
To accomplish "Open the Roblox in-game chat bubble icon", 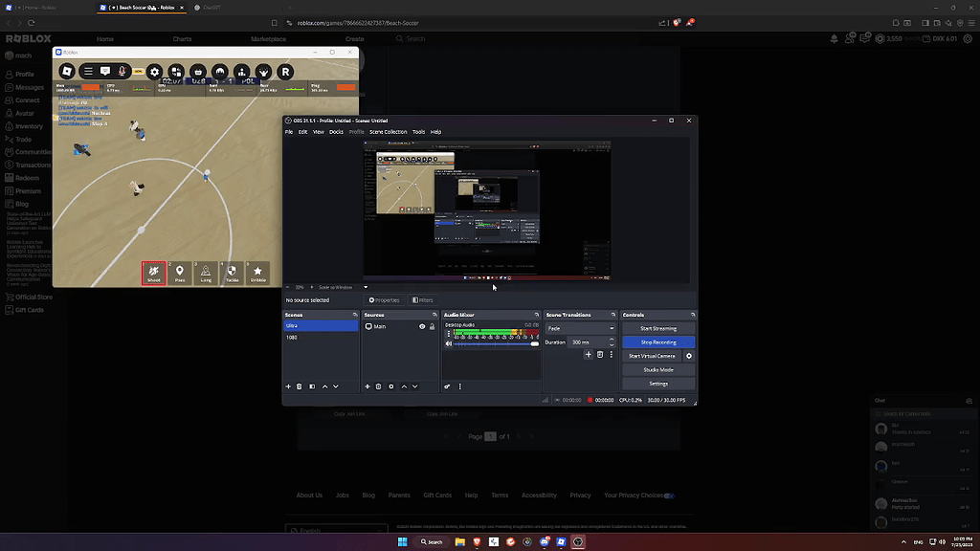I will [x=105, y=71].
